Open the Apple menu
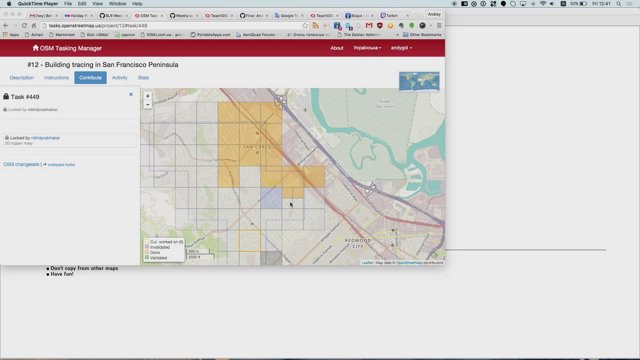Image resolution: width=640 pixels, height=360 pixels. (9, 4)
